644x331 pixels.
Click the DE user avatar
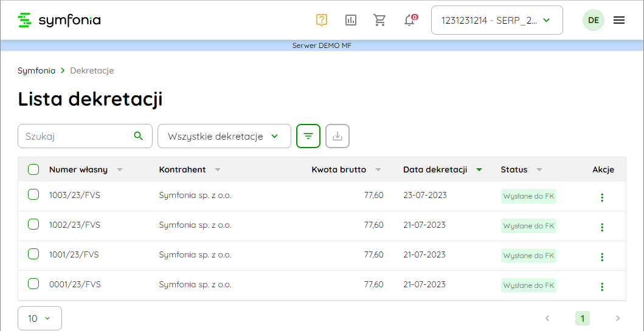pos(593,20)
